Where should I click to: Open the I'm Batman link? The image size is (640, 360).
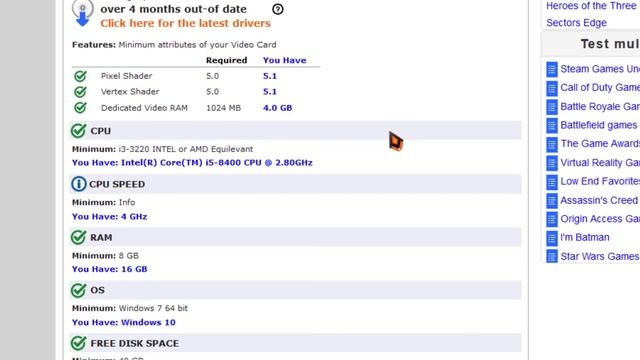pyautogui.click(x=585, y=237)
